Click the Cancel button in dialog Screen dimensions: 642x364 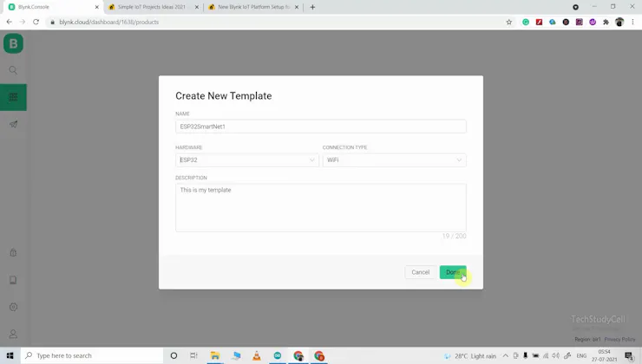point(420,272)
